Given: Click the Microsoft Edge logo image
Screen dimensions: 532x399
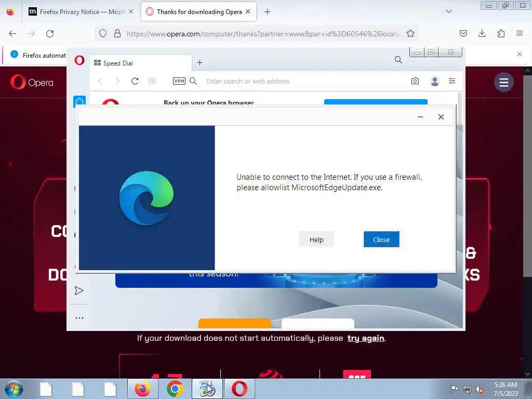Looking at the screenshot, I should pos(147,198).
